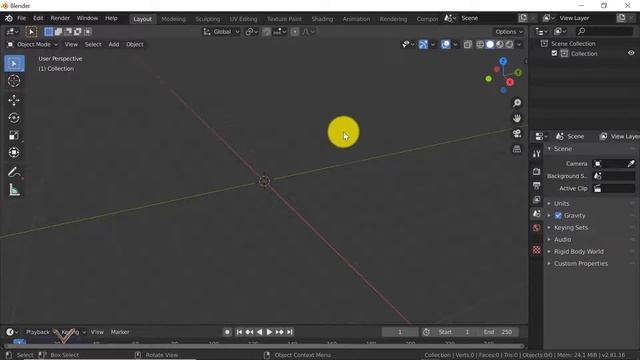Image resolution: width=640 pixels, height=360 pixels.
Task: Click the outliner search field
Action: coord(604,31)
